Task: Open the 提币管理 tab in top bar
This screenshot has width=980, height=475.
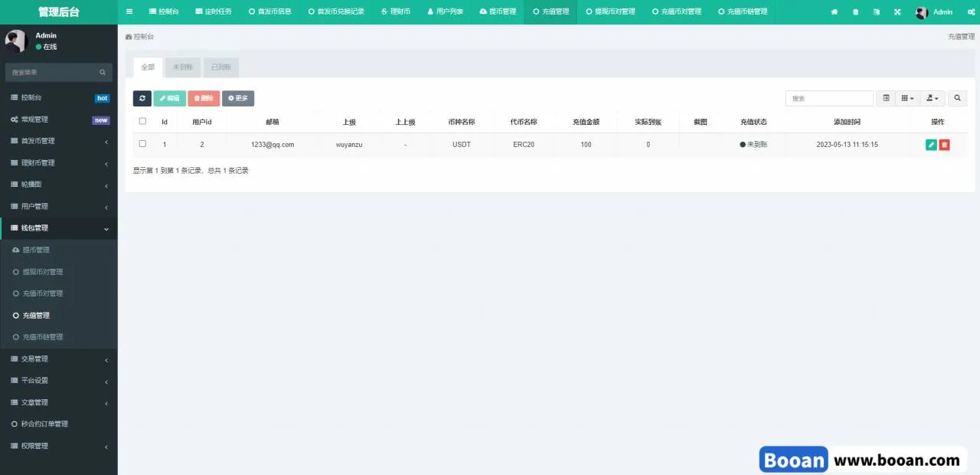Action: (498, 12)
